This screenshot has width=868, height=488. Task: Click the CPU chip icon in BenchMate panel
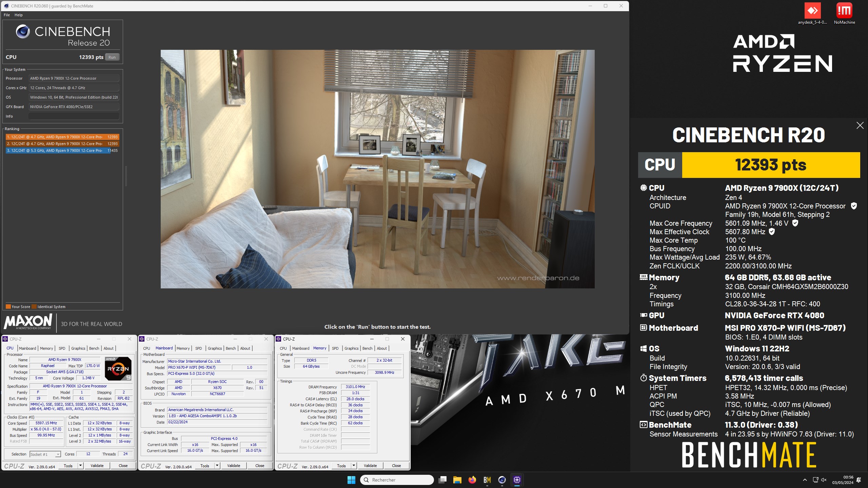tap(644, 188)
